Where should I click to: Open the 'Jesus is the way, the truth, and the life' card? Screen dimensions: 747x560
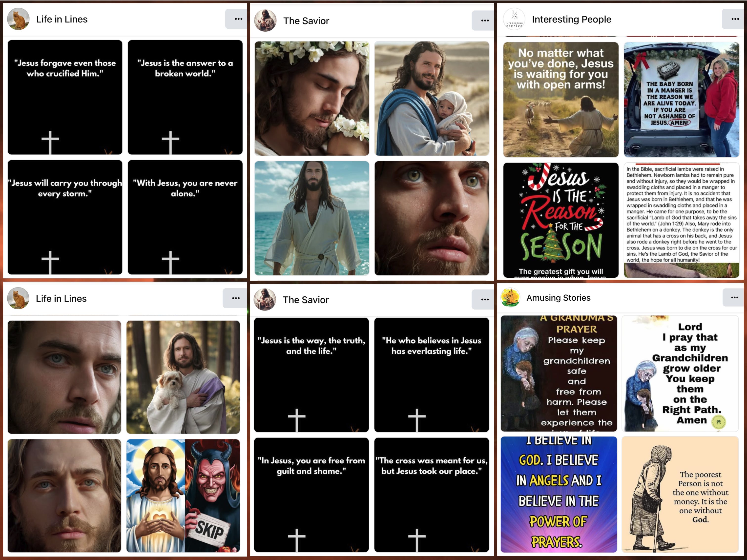[x=311, y=375]
